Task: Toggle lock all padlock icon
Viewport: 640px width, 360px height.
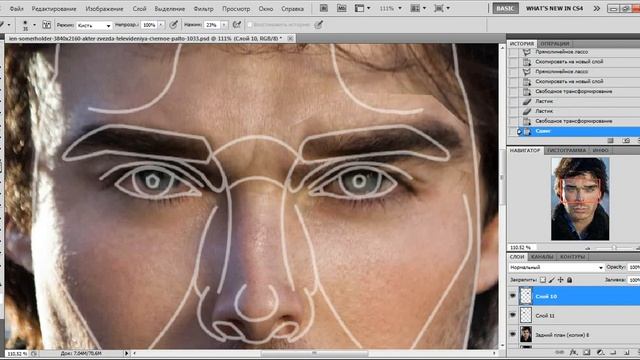Action: click(x=569, y=280)
